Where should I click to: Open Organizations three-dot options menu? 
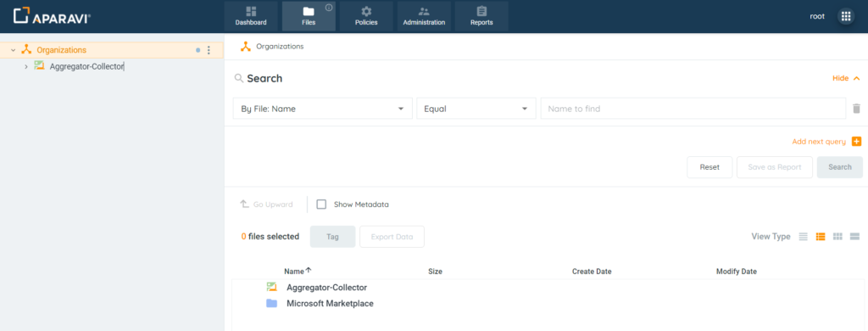[x=209, y=50]
